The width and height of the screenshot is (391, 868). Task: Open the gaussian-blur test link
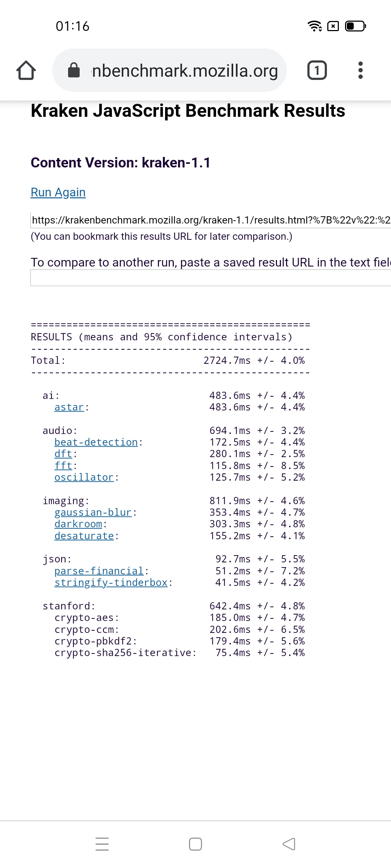pos(93,512)
